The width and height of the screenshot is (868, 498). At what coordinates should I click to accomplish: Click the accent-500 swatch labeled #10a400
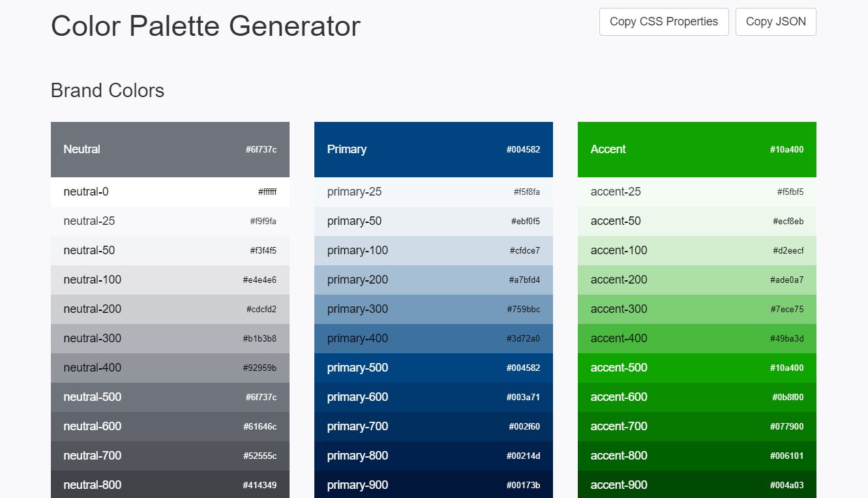pos(696,368)
